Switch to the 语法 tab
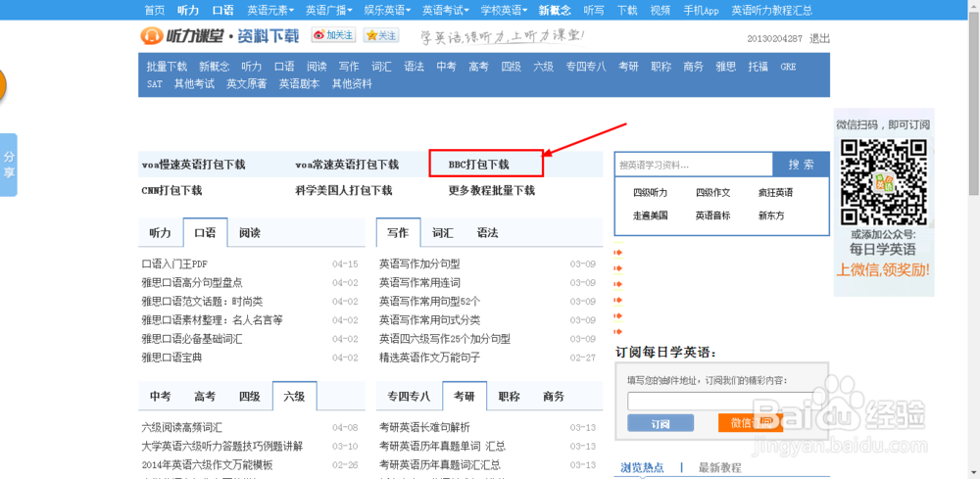 coord(487,233)
